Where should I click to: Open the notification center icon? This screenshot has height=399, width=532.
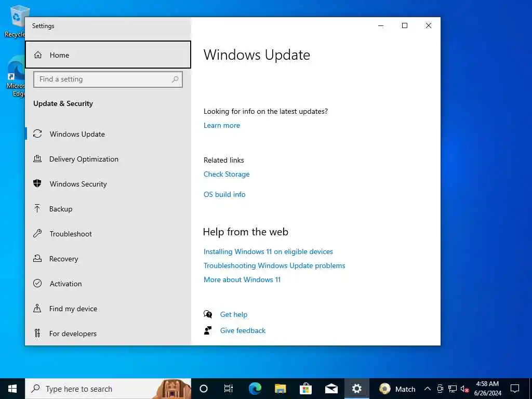click(515, 389)
